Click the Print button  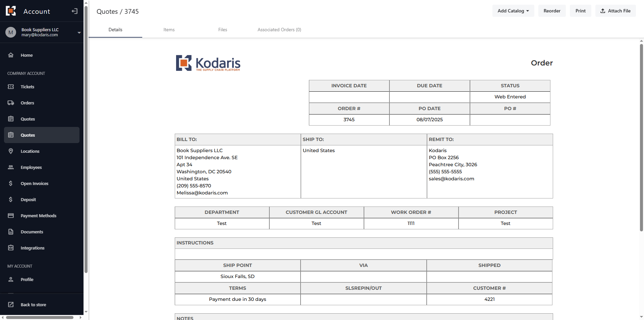click(x=581, y=11)
